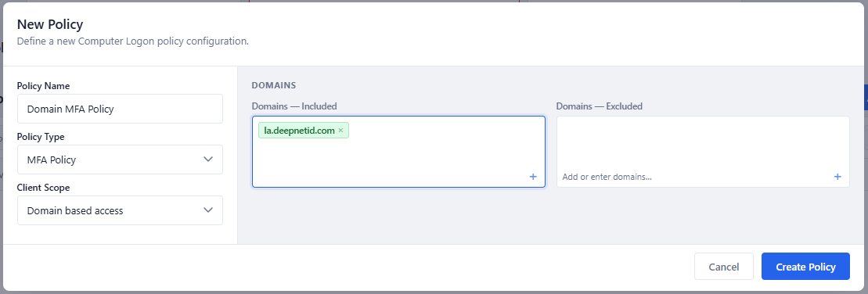Image resolution: width=868 pixels, height=294 pixels.
Task: Click the Policy Type label
Action: 41,137
